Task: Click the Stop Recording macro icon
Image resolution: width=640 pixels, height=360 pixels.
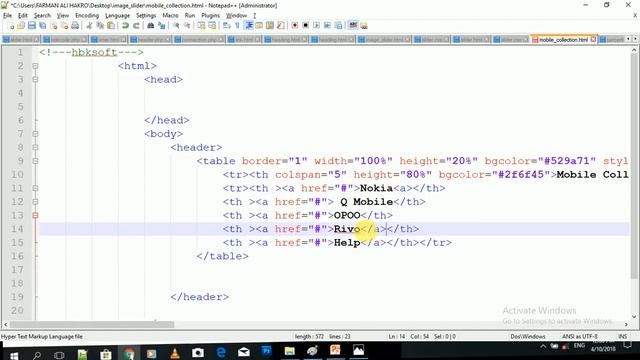Action: tap(305, 26)
